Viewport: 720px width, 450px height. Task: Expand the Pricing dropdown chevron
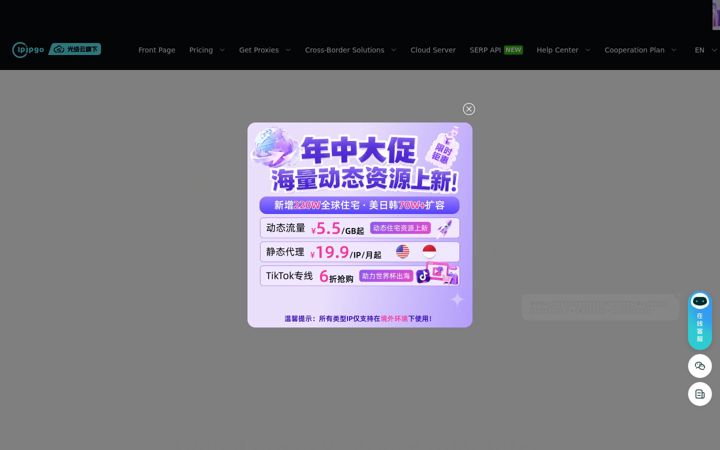222,50
